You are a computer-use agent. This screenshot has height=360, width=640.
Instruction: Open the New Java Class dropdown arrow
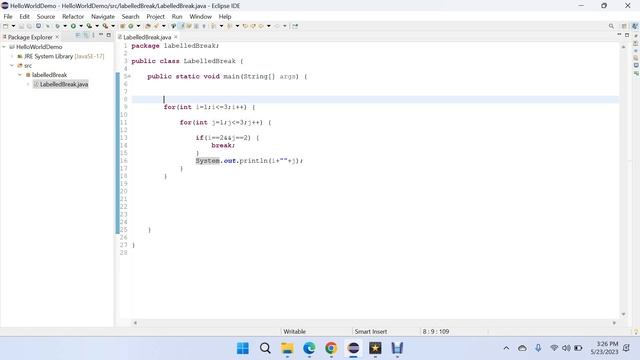[x=138, y=26]
